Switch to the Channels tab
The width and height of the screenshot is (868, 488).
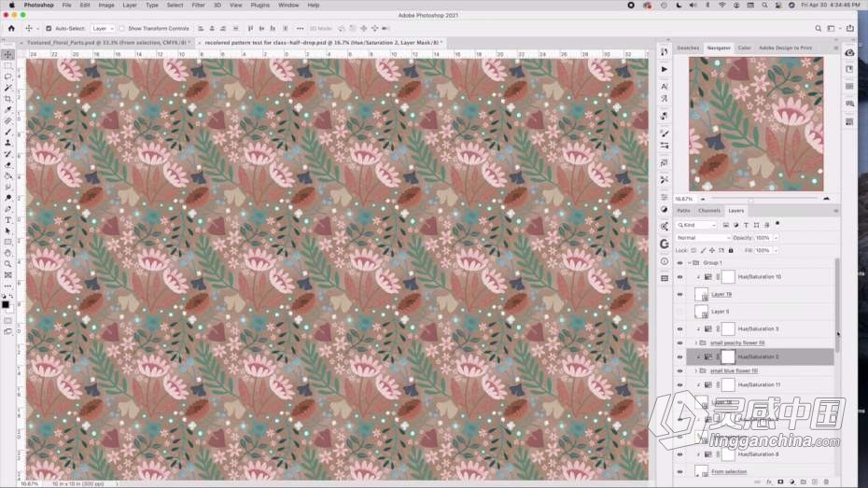709,211
